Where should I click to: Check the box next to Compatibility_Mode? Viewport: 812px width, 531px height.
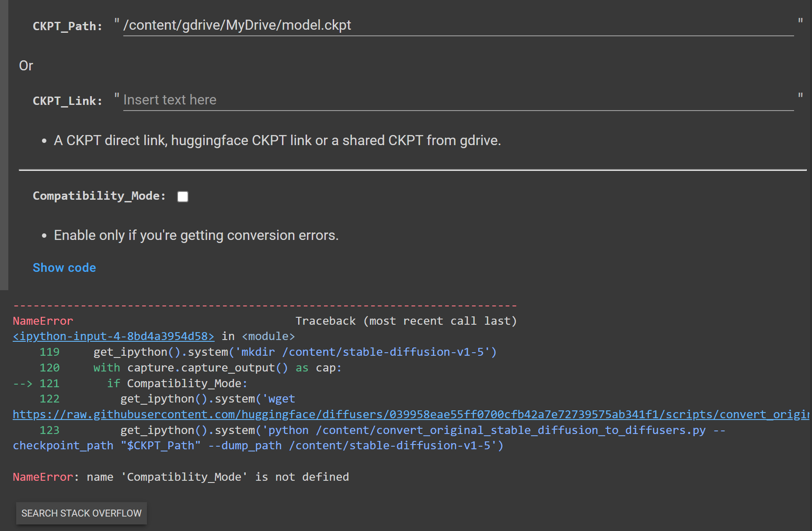[x=182, y=196]
